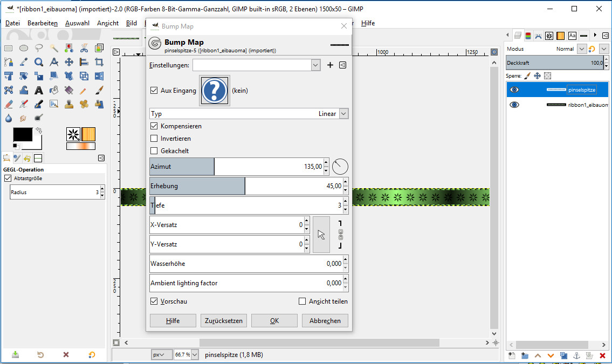The image size is (612, 364).
Task: Duplicate the layer using bottom panel icon
Action: tap(563, 355)
